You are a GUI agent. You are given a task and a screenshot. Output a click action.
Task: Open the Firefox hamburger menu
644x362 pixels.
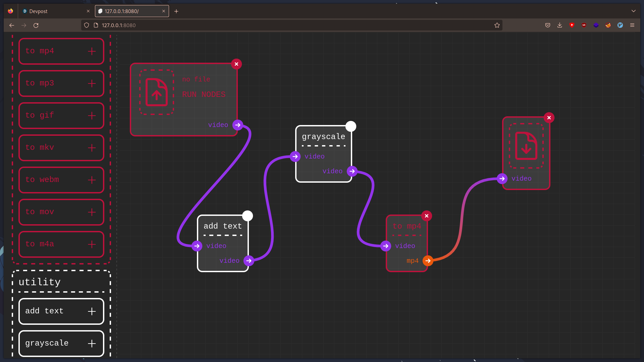point(632,25)
